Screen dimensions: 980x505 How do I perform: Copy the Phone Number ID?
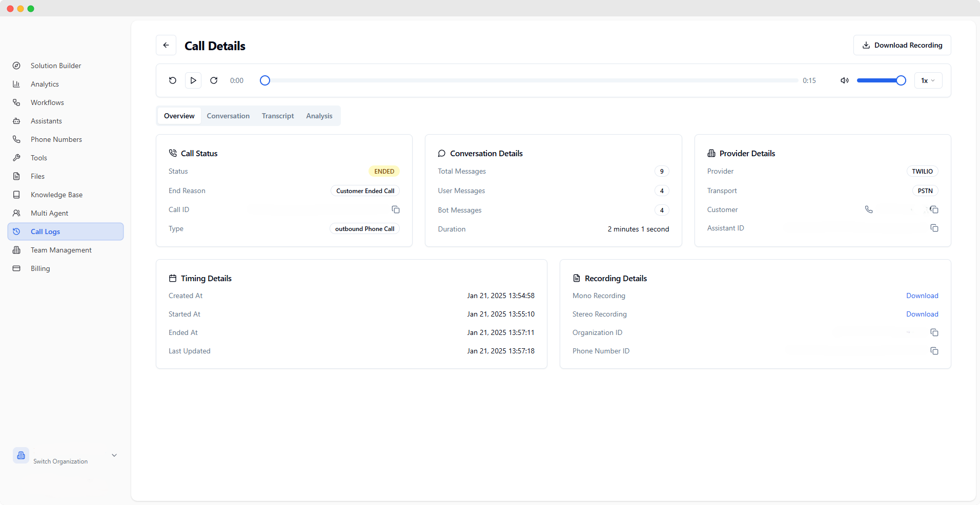pos(934,351)
